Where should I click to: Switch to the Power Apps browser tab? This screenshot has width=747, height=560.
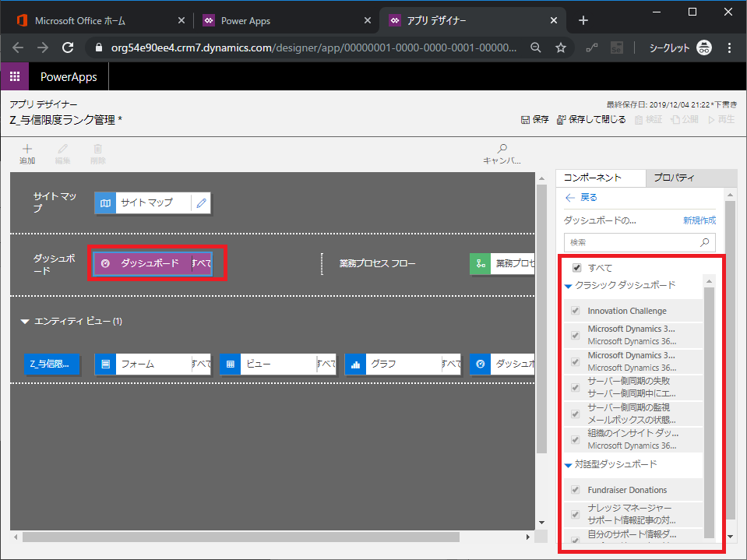tap(285, 20)
